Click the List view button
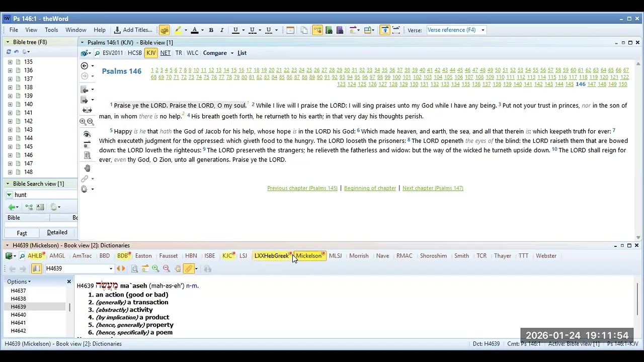 pos(242,53)
